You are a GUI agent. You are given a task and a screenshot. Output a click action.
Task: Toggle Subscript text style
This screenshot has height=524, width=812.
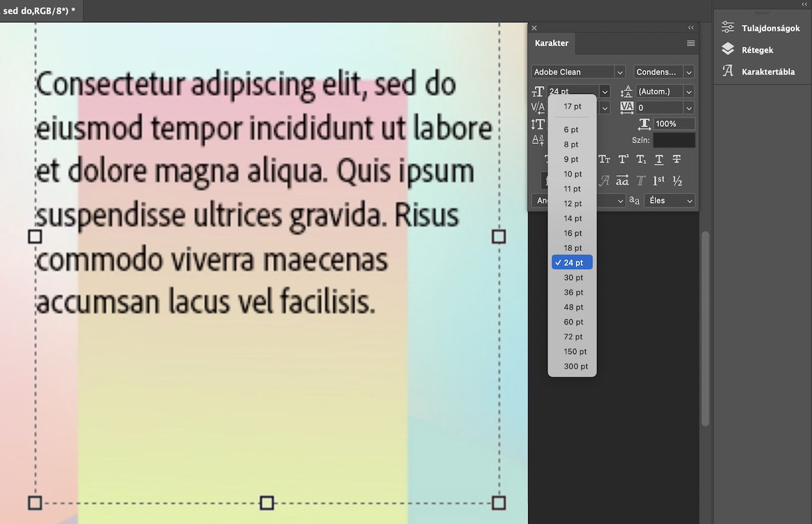click(x=641, y=160)
